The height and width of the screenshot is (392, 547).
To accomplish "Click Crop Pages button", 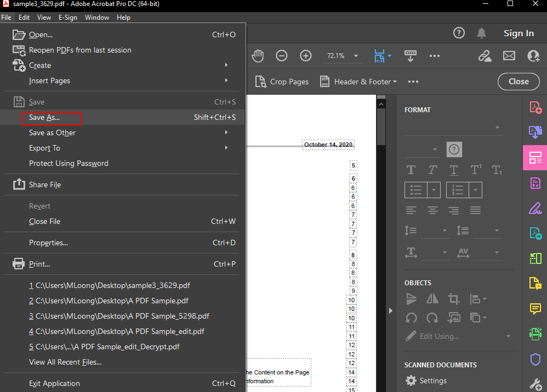I will click(x=282, y=82).
